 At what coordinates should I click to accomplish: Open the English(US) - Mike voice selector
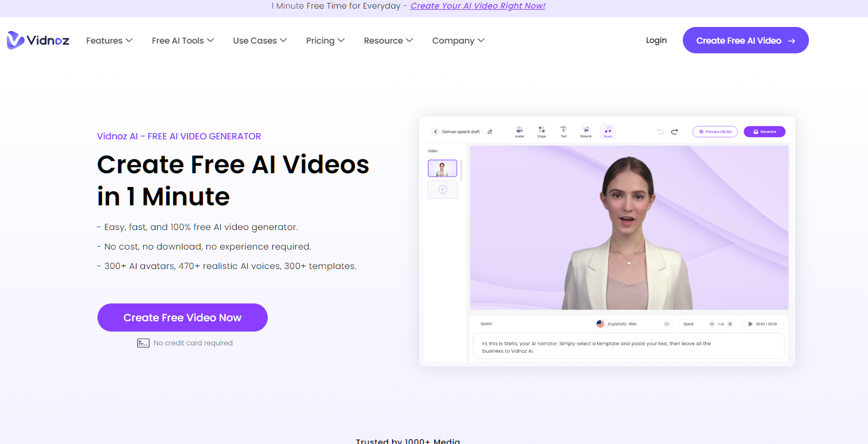tap(634, 324)
